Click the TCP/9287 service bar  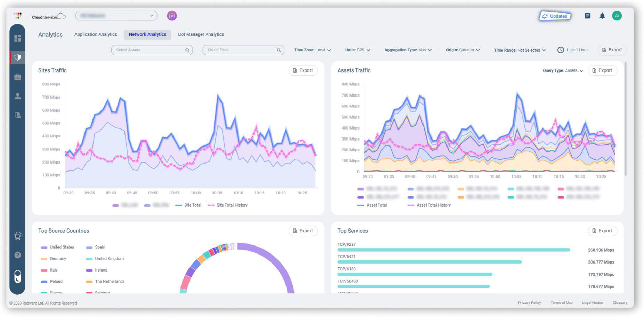point(454,250)
